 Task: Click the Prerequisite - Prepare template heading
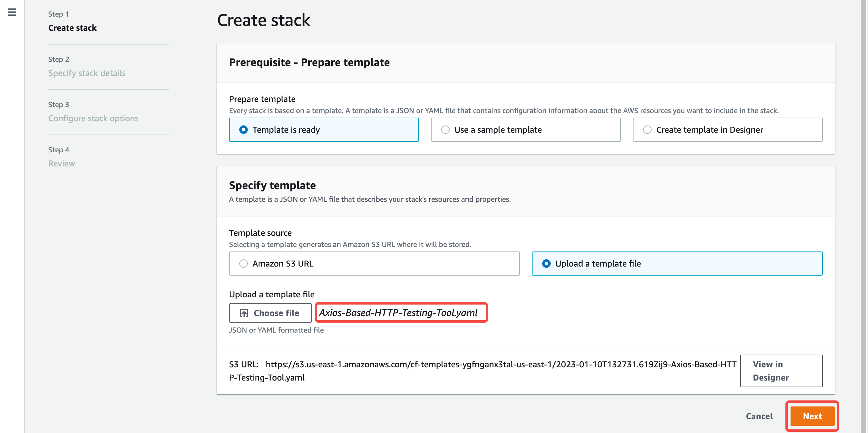click(x=309, y=62)
